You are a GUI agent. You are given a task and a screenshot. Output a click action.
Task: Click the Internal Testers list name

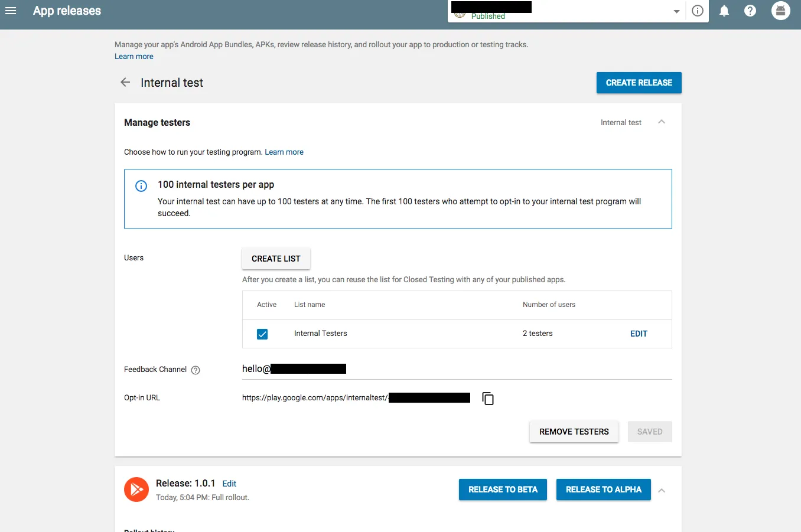[x=321, y=334]
